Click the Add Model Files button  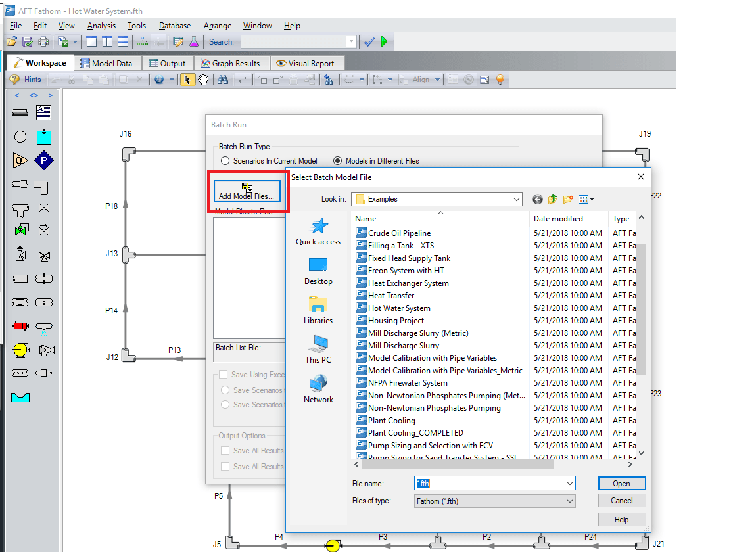point(247,191)
